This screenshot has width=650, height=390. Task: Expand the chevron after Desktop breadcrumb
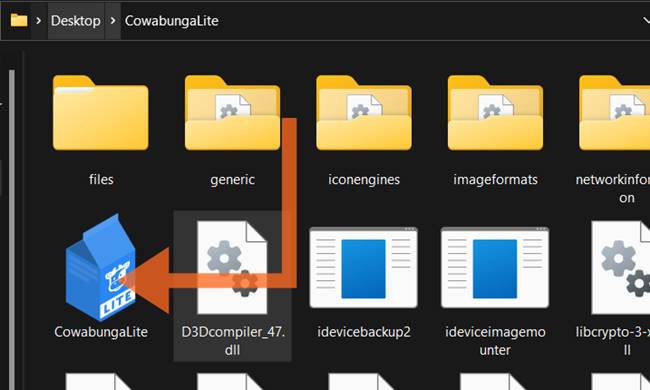[112, 20]
